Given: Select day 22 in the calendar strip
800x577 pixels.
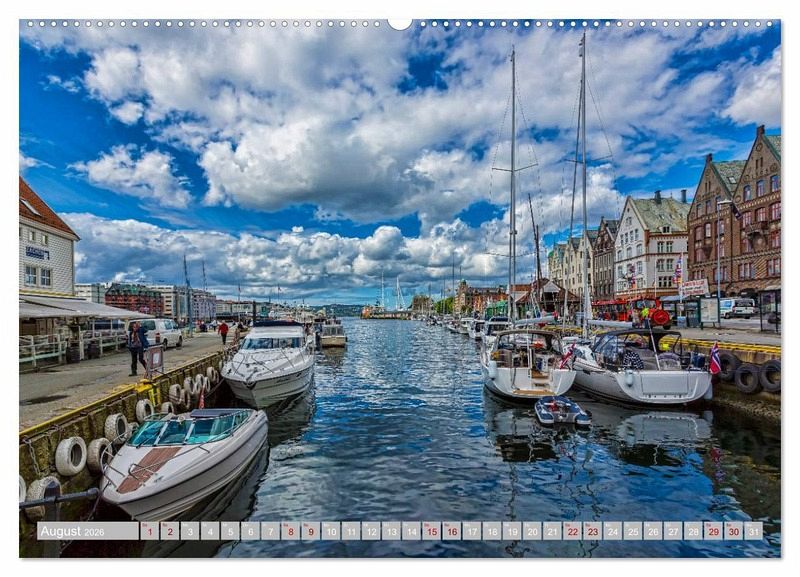Looking at the screenshot, I should 572,531.
